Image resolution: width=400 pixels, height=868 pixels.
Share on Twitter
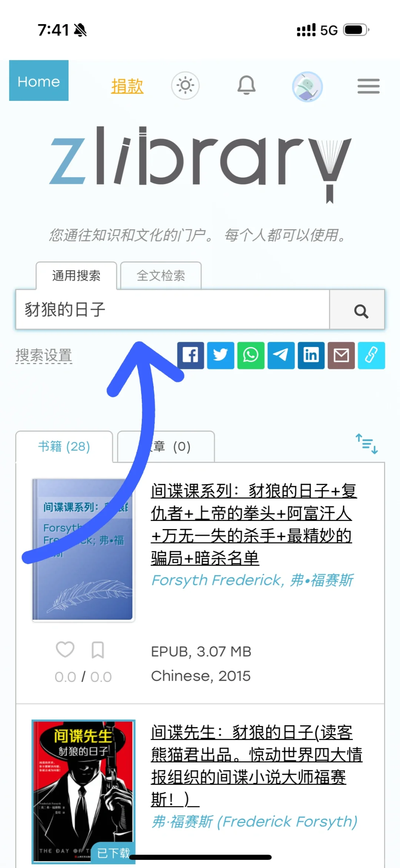click(221, 356)
